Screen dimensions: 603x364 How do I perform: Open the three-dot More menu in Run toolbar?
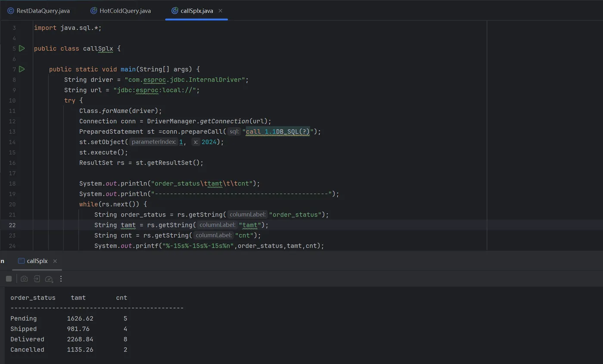coord(61,279)
